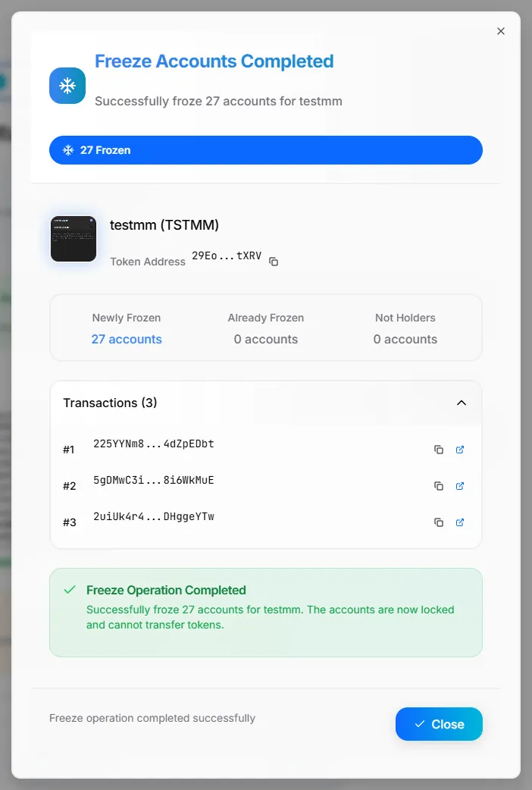
Task: Click the Transactions (3) section header
Action: (111, 403)
